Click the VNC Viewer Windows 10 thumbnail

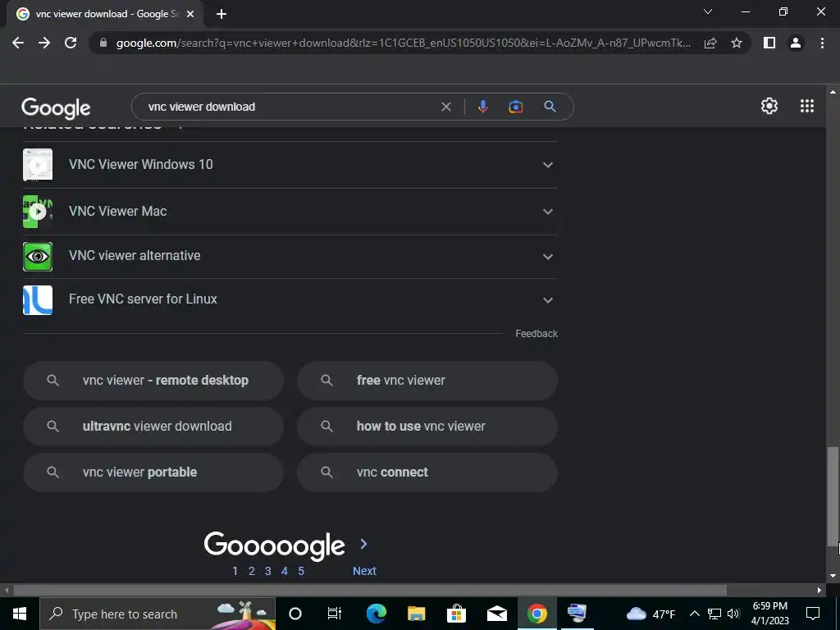[x=38, y=164]
